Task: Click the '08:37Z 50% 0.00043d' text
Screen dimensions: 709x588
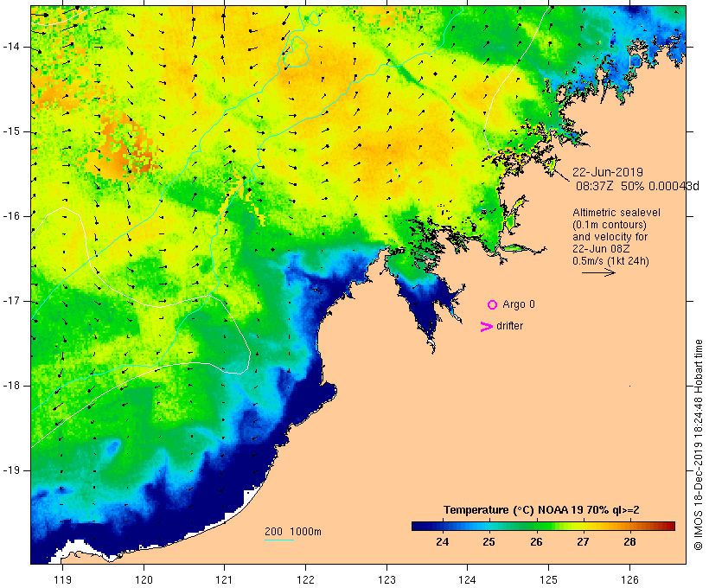Action: (637, 186)
